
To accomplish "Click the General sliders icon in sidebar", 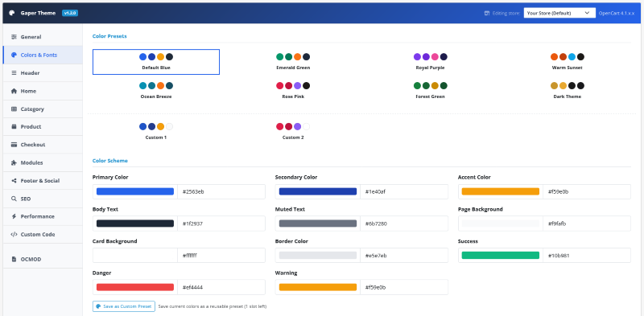I will click(x=14, y=37).
